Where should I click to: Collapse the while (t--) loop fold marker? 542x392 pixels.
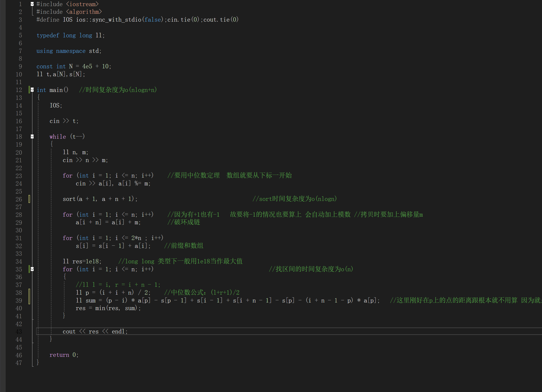pyautogui.click(x=32, y=136)
